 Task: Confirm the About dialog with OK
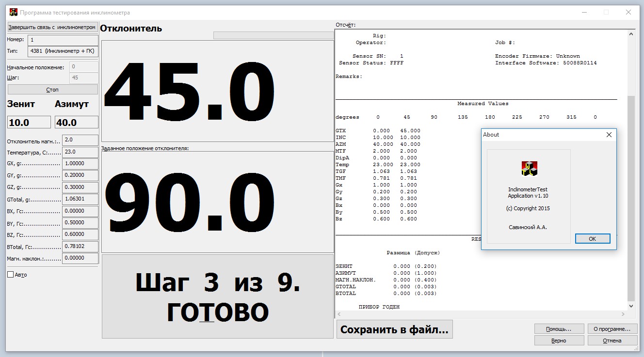pyautogui.click(x=592, y=239)
